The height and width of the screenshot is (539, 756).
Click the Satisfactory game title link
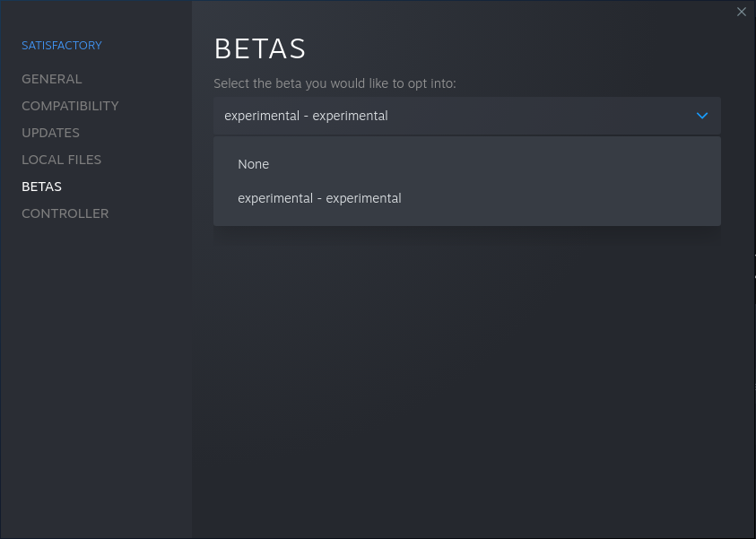click(x=62, y=46)
